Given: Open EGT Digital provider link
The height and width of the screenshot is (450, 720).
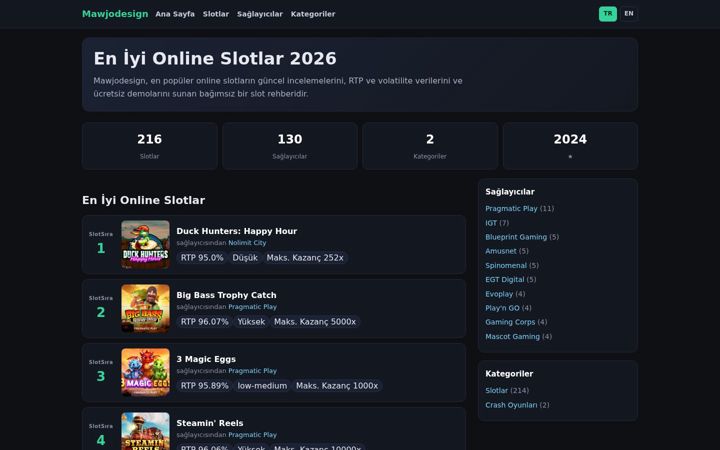Looking at the screenshot, I should (505, 279).
